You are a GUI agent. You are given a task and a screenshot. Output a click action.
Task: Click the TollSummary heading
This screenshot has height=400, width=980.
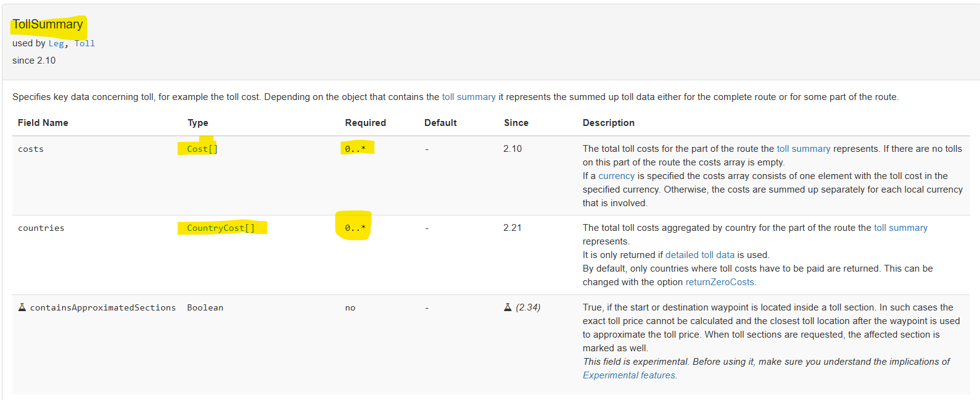tap(47, 25)
